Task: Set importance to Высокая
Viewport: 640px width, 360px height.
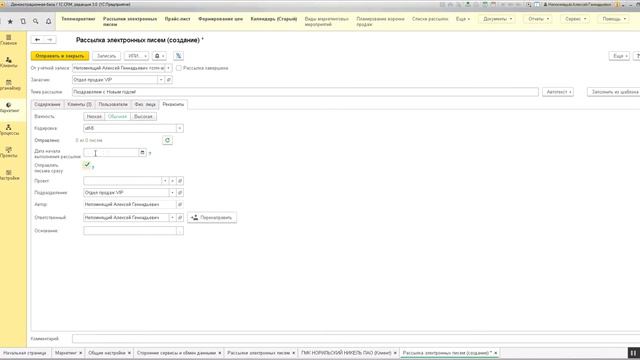Action: pyautogui.click(x=143, y=116)
